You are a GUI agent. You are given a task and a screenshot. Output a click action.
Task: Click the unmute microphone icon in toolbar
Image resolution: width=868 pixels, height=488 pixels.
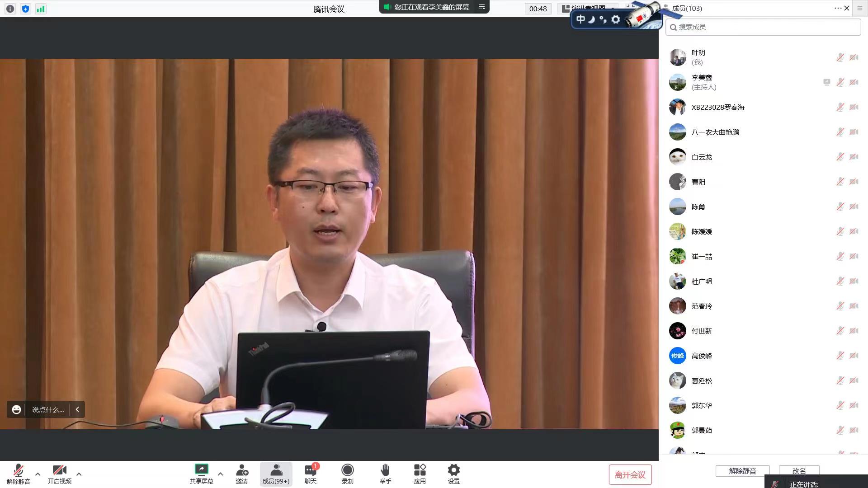(18, 471)
